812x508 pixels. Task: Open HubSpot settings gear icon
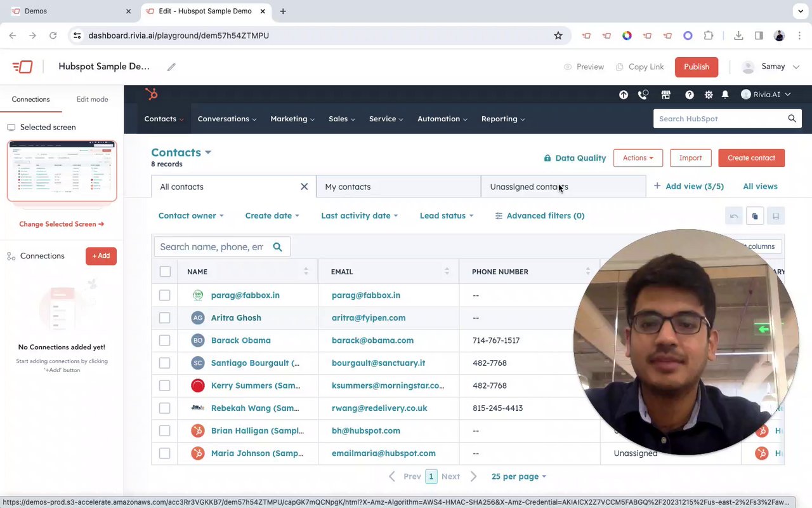pos(709,95)
